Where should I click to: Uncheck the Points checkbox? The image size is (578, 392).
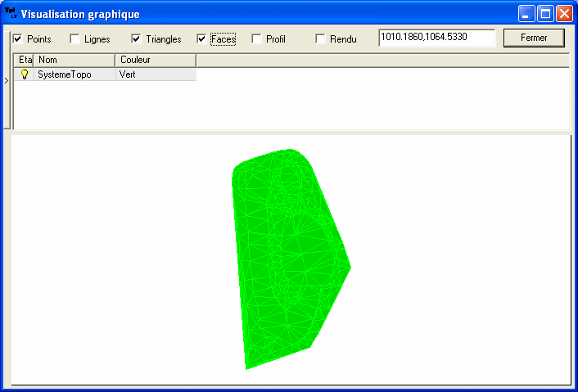coord(17,38)
